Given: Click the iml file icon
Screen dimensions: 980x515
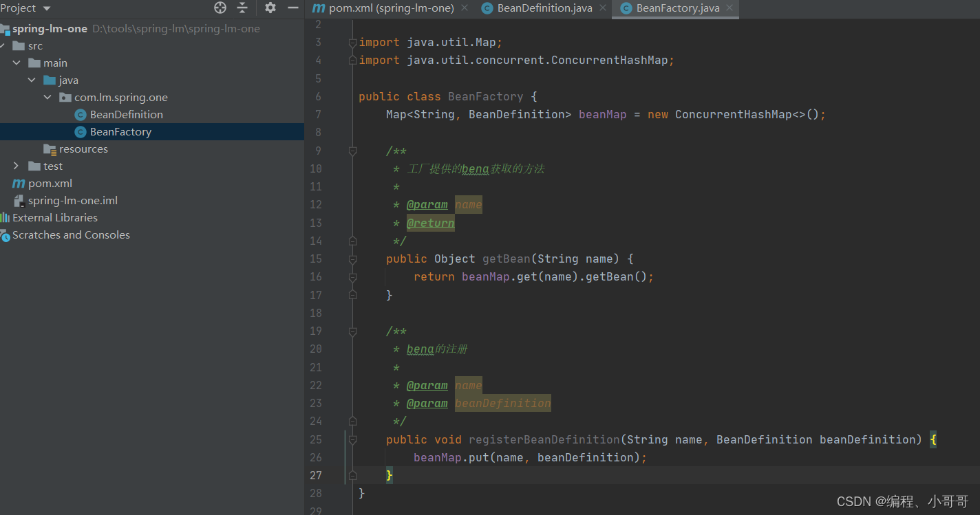Looking at the screenshot, I should [x=19, y=200].
